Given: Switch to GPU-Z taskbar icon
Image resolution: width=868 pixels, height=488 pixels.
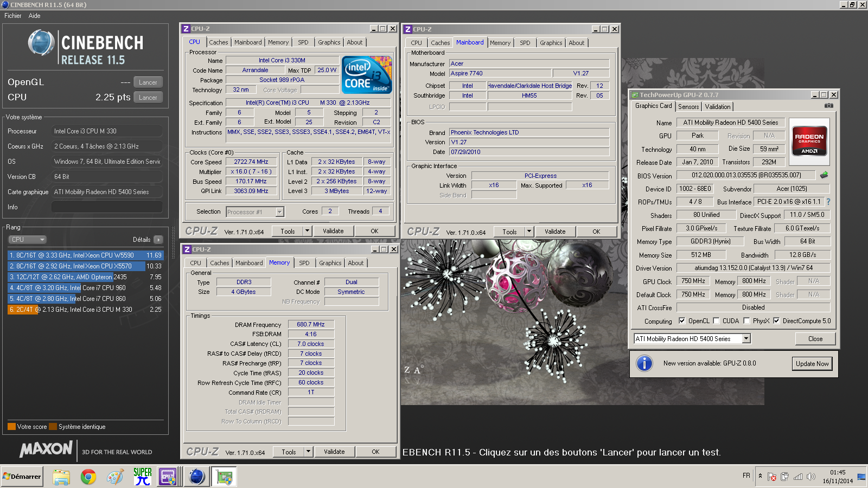Looking at the screenshot, I should pyautogui.click(x=224, y=477).
